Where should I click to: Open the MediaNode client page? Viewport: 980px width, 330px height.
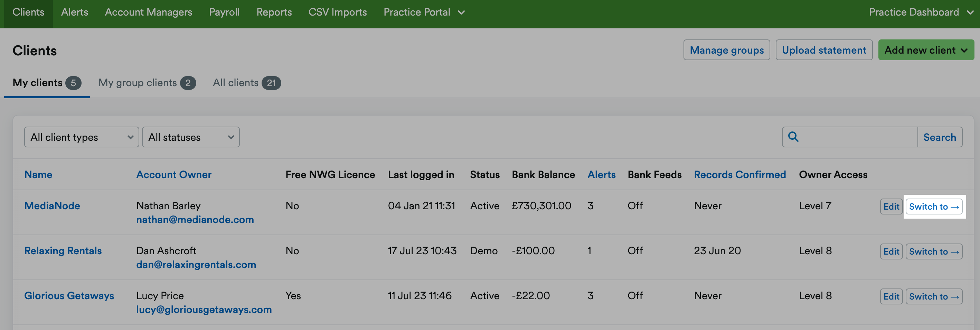coord(52,205)
